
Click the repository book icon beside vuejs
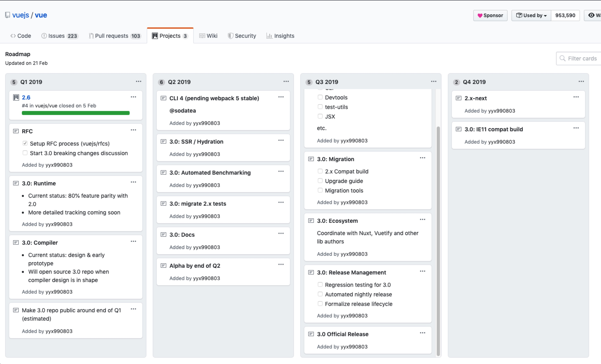pyautogui.click(x=8, y=15)
